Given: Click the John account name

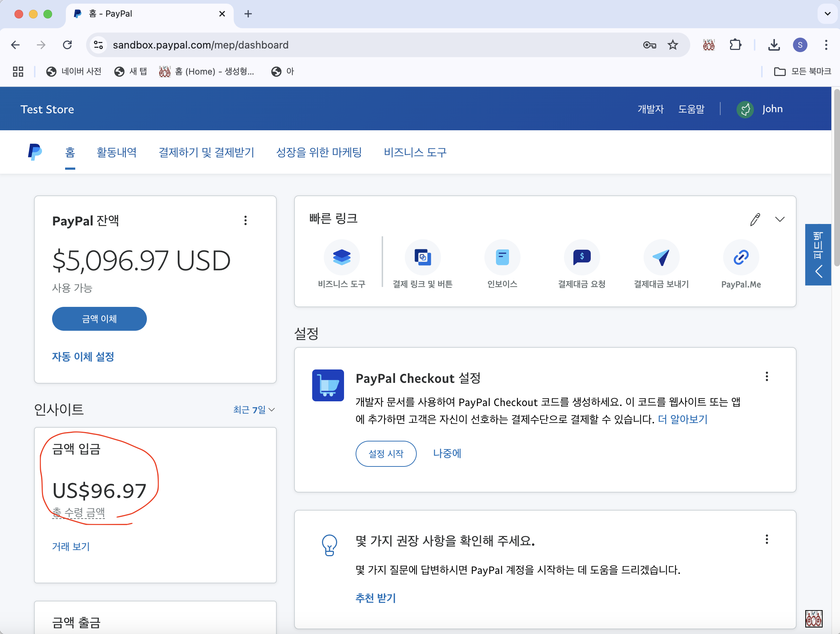Looking at the screenshot, I should (772, 109).
